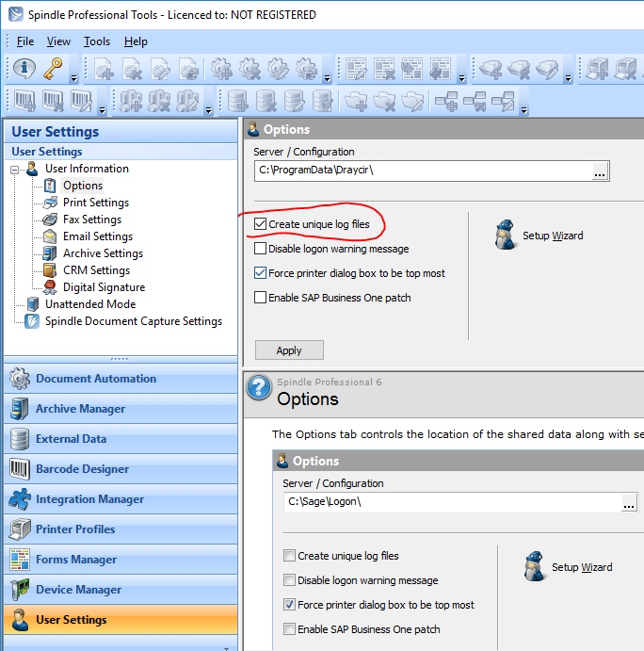Image resolution: width=644 pixels, height=651 pixels.
Task: Browse Server / Configuration path with ... button
Action: pyautogui.click(x=600, y=171)
